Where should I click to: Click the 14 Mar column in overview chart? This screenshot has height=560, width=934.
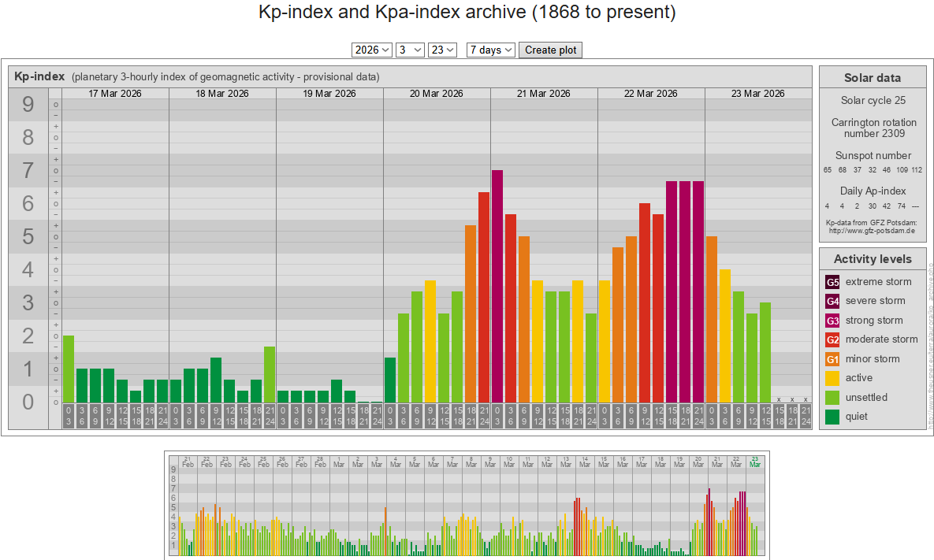click(584, 506)
